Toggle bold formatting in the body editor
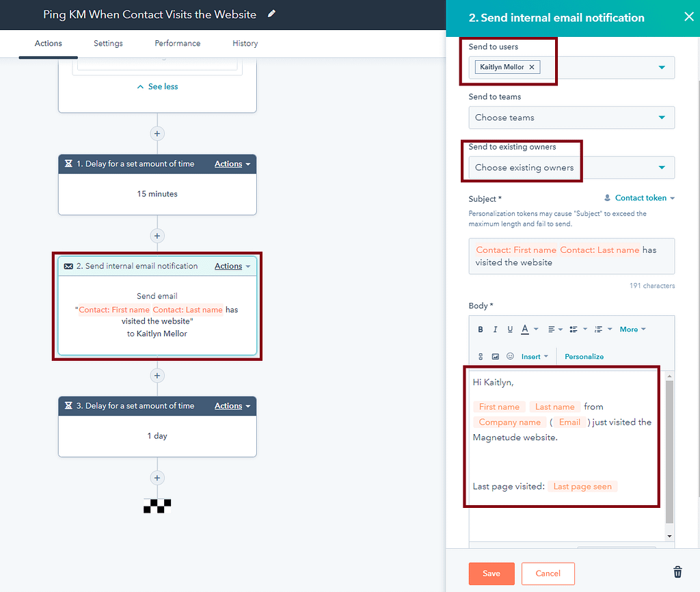 pyautogui.click(x=481, y=329)
